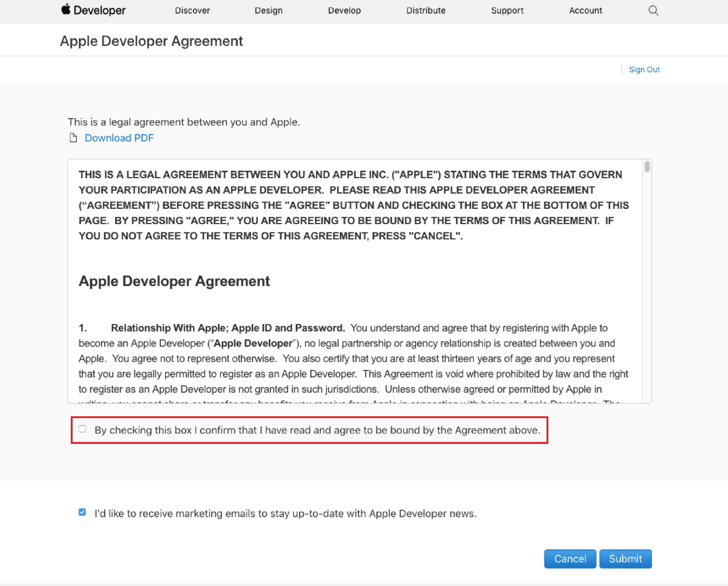The height and width of the screenshot is (586, 728).
Task: Check the agreement confirmation checkbox
Action: (82, 429)
